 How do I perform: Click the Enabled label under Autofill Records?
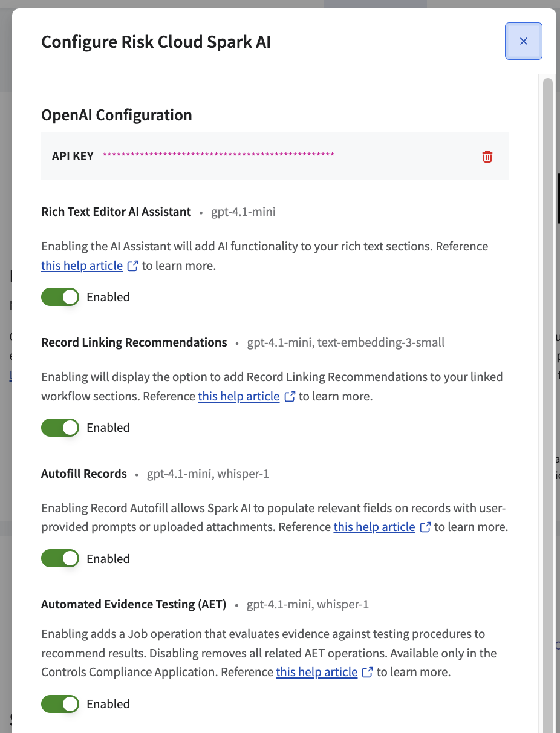[108, 559]
